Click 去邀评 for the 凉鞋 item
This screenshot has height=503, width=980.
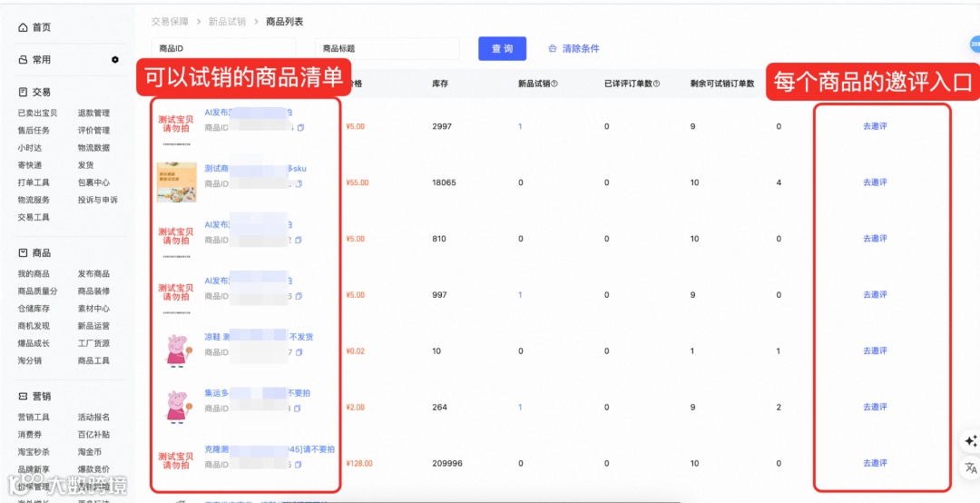875,351
